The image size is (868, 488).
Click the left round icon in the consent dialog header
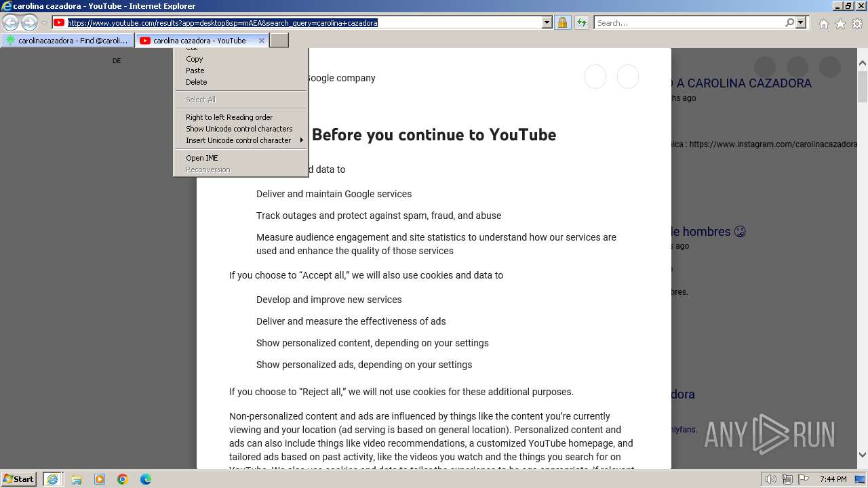point(595,77)
